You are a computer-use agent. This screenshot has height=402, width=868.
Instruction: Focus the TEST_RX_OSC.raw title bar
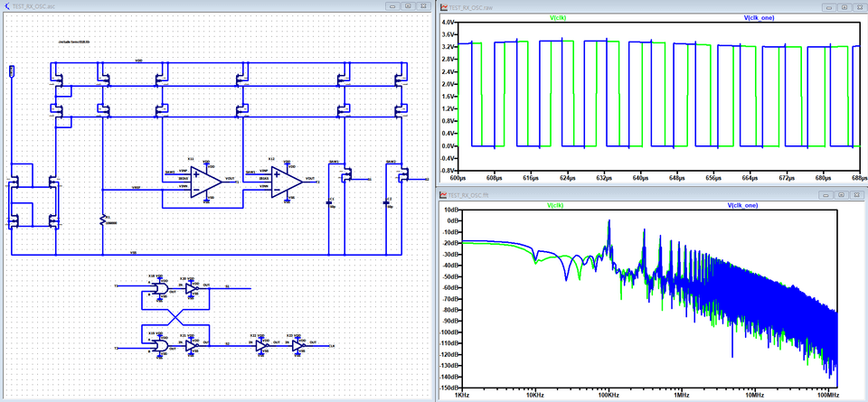652,7
